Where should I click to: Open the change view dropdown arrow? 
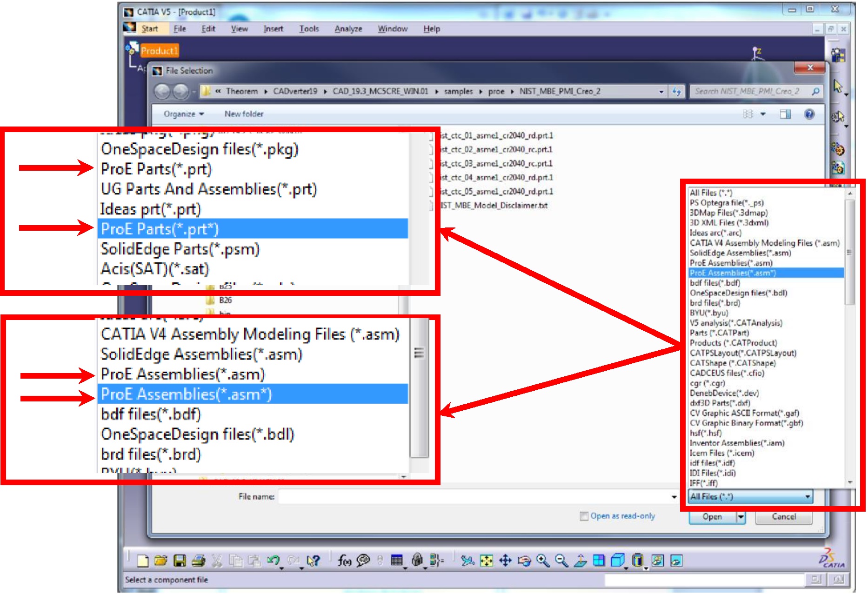pos(763,114)
